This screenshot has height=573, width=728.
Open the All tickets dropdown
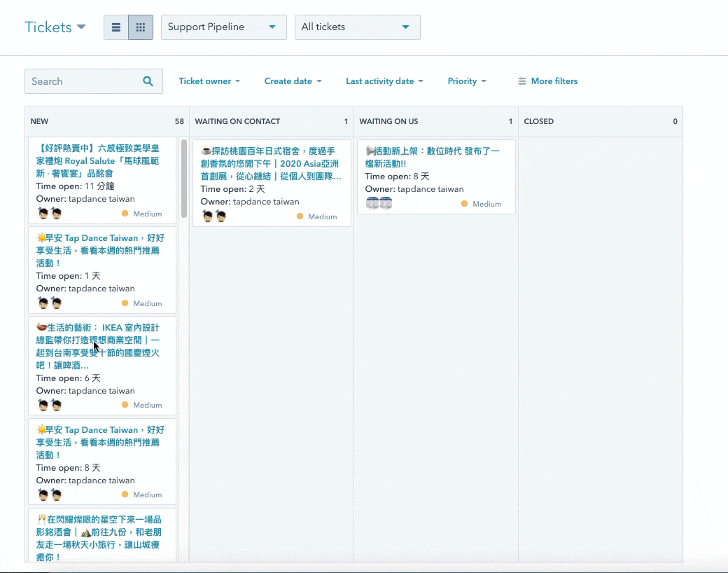click(x=357, y=27)
